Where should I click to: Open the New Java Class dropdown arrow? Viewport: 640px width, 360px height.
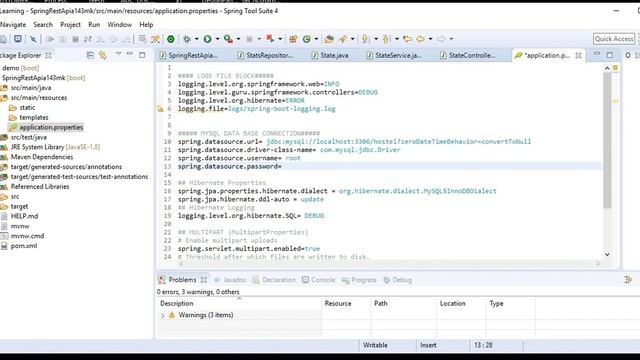click(x=316, y=39)
